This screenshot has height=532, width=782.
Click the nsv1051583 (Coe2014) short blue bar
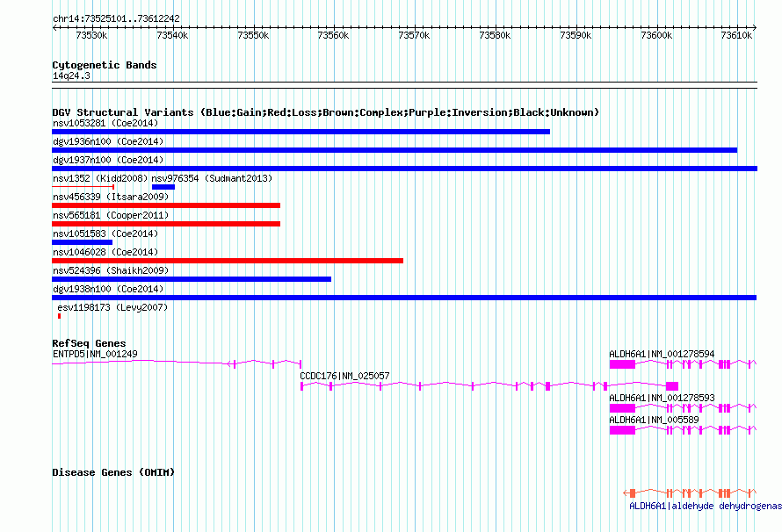(x=83, y=242)
